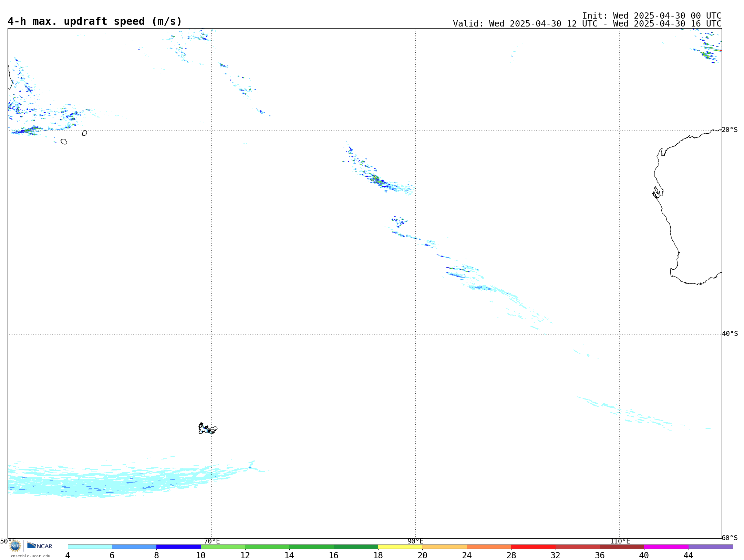
Task: Click the bright red 28-32 colorbar segment
Action: tap(533, 547)
